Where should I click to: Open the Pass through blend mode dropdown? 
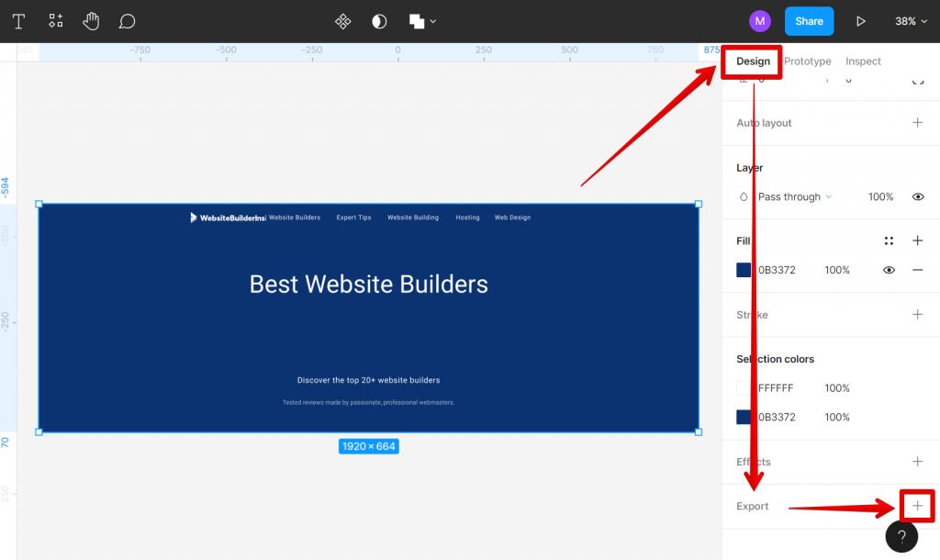[791, 196]
